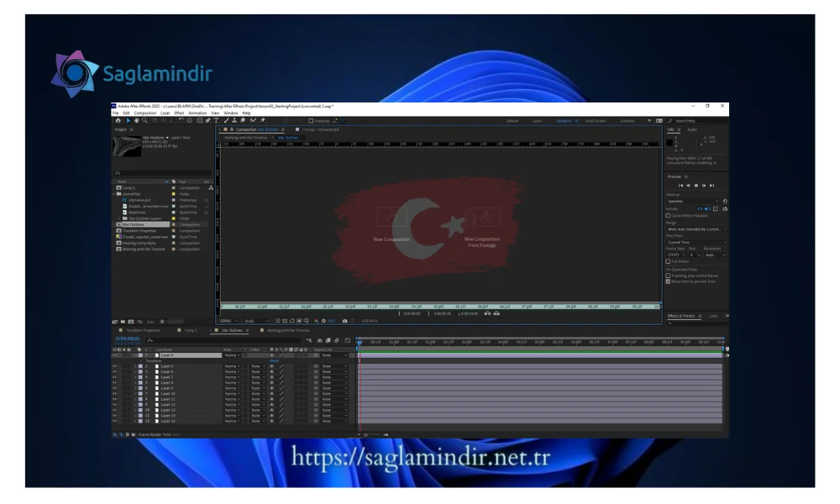Select the Rotation tool in toolbar

coord(181,120)
